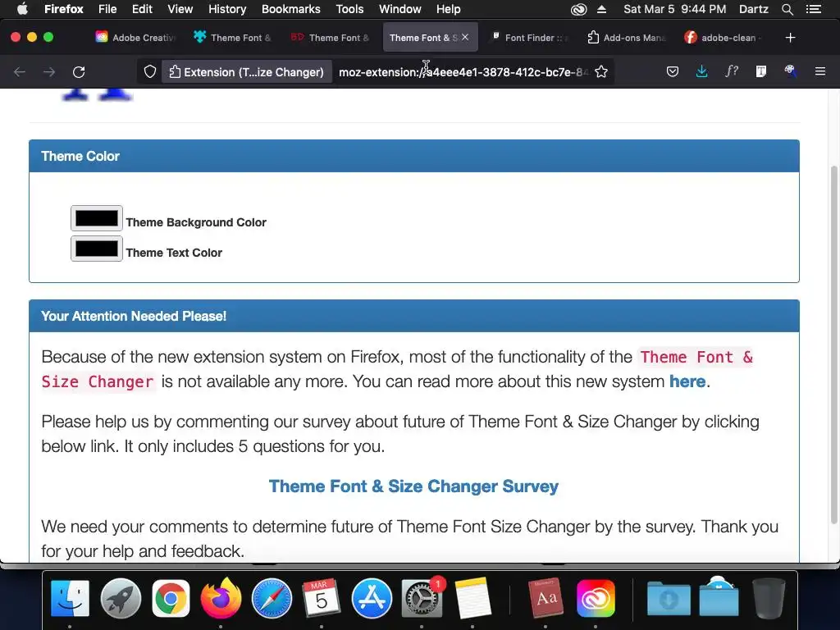This screenshot has height=630, width=840.
Task: Open Launchpad from the dock
Action: pos(121,598)
